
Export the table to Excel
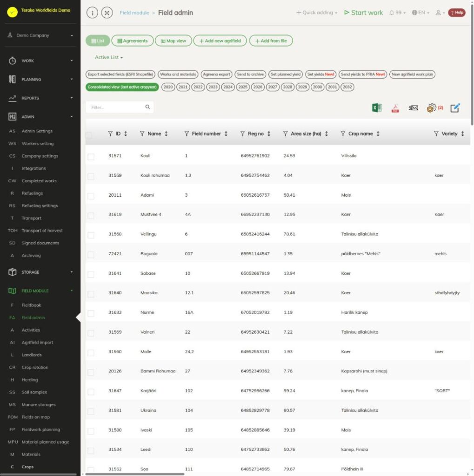click(377, 108)
